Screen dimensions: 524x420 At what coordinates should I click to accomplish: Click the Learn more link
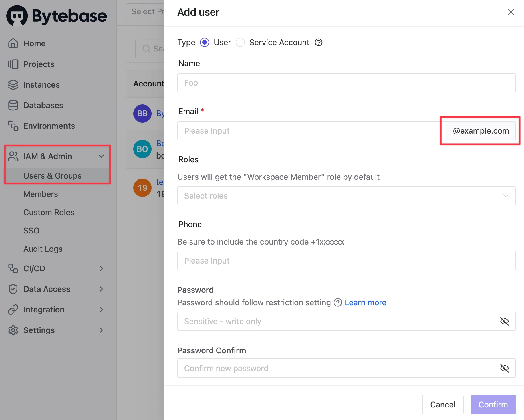pos(365,302)
